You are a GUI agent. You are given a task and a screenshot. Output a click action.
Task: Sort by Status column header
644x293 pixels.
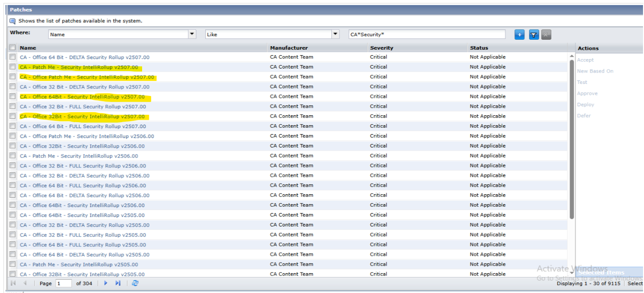pos(479,48)
